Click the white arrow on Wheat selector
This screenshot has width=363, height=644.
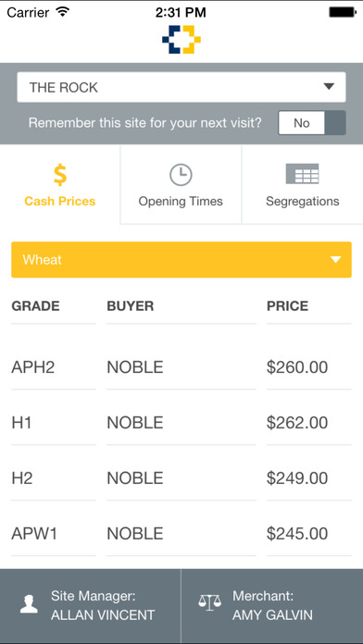pyautogui.click(x=336, y=260)
